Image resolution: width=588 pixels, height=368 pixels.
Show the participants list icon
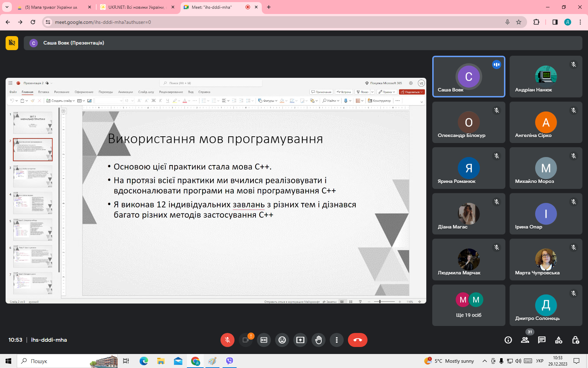click(525, 340)
